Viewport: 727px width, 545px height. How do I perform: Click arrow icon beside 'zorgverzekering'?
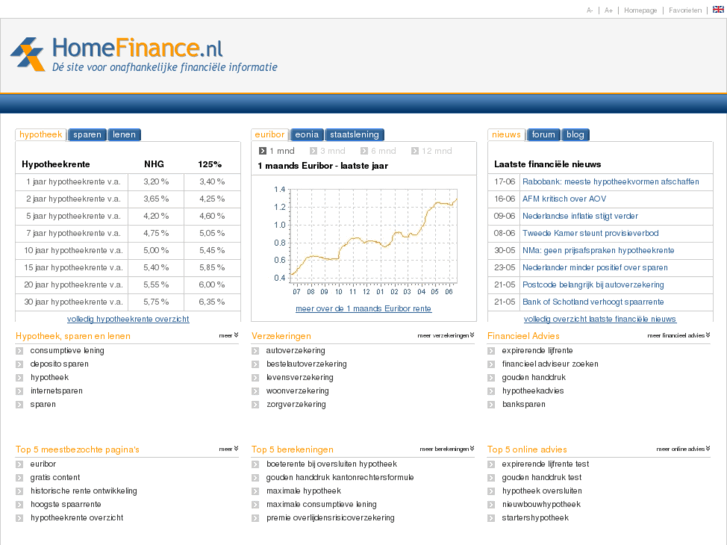(255, 405)
